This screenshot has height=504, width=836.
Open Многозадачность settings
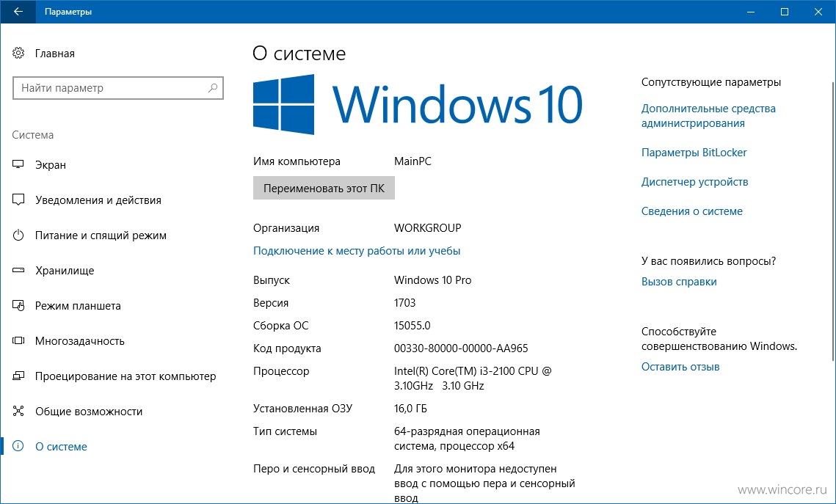[x=80, y=341]
